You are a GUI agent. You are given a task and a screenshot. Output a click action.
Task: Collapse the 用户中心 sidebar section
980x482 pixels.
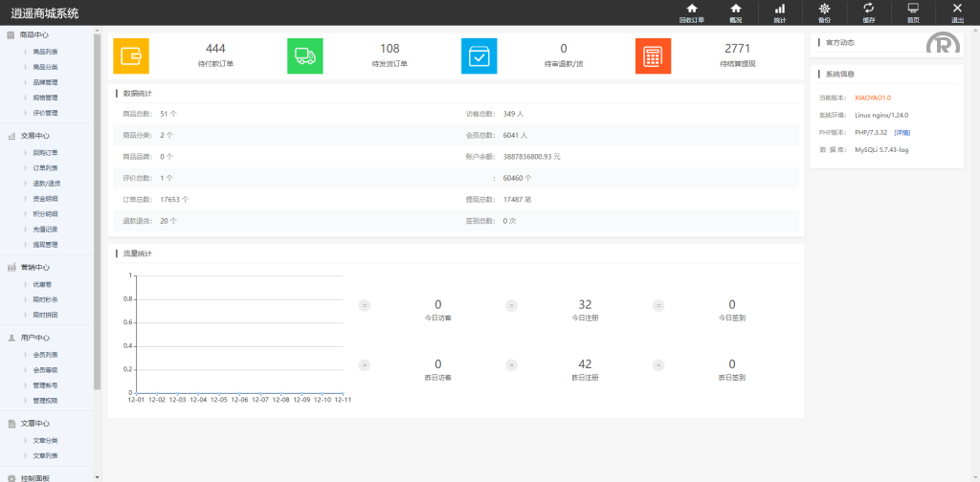34,338
